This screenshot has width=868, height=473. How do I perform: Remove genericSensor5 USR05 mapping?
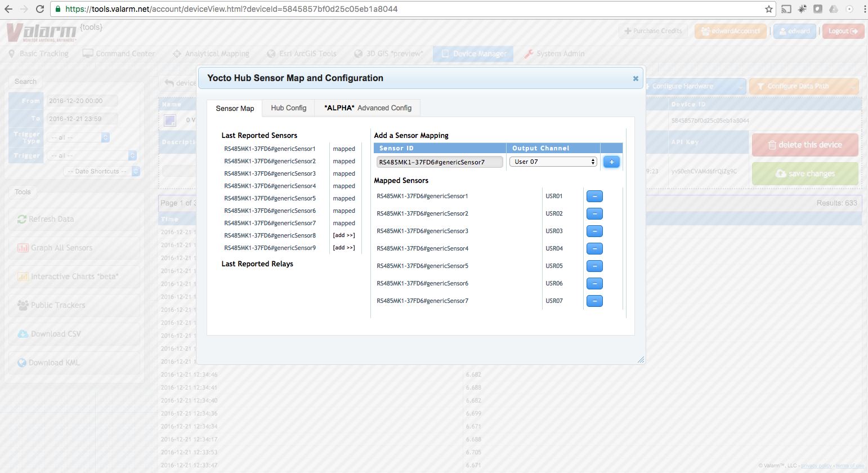point(594,266)
